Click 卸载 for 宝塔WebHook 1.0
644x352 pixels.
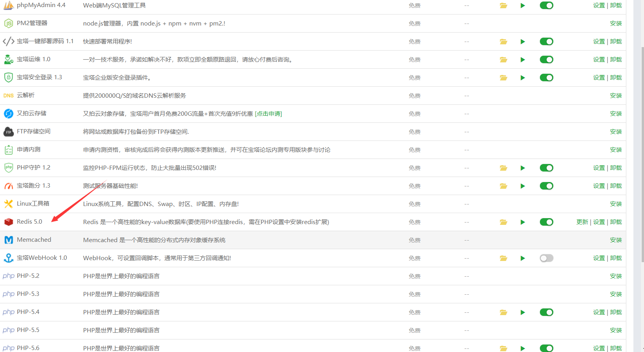616,258
